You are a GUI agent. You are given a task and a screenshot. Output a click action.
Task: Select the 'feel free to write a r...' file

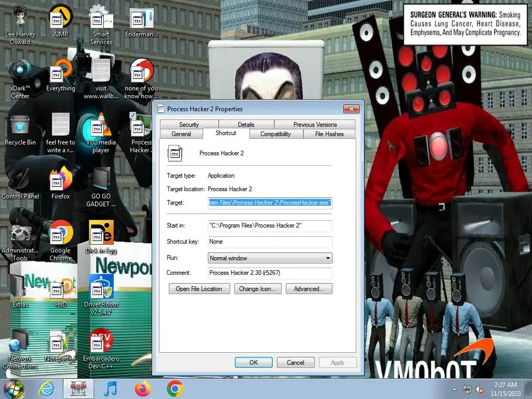coord(60,134)
